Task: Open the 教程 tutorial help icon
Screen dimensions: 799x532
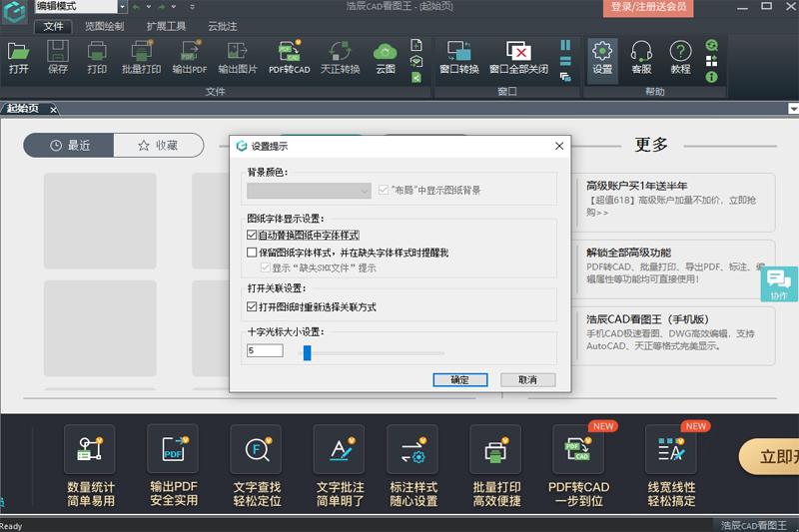Action: [680, 58]
